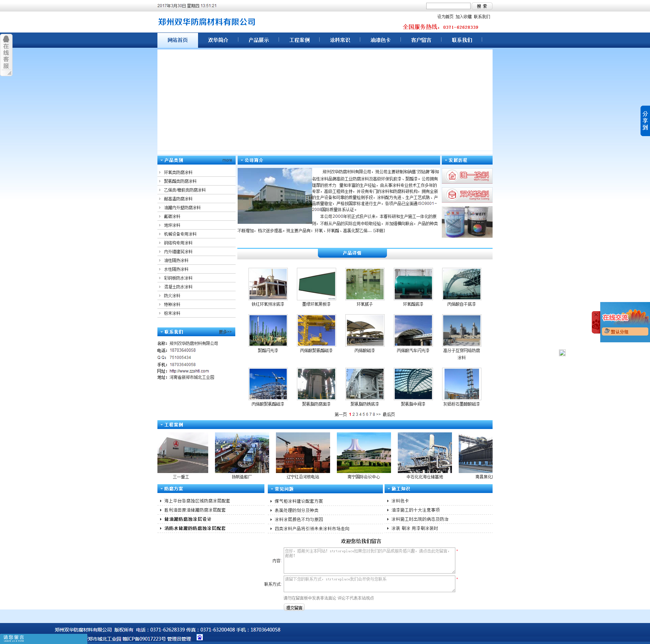This screenshot has height=644, width=650.
Task: Click the broken image placeholder icon
Action: [x=562, y=353]
